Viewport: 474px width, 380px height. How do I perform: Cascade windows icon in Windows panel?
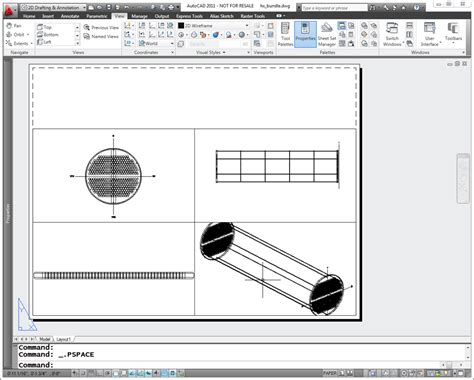click(410, 43)
